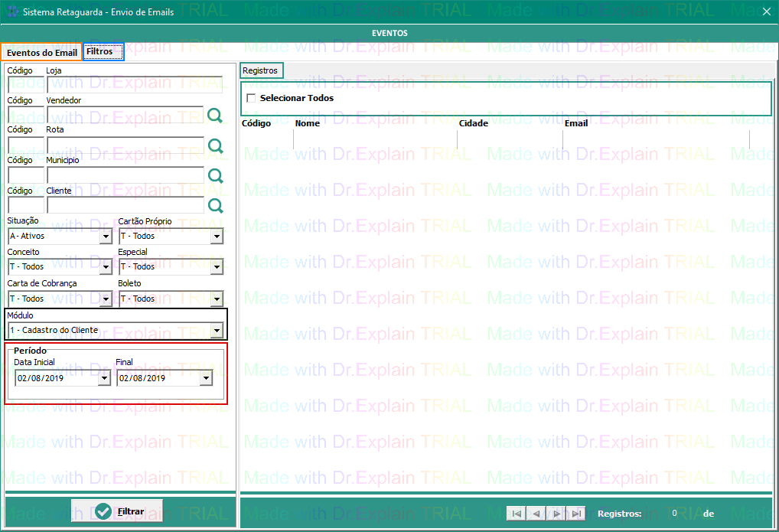Go to previous record navigation arrow
The height and width of the screenshot is (532, 779).
536,514
